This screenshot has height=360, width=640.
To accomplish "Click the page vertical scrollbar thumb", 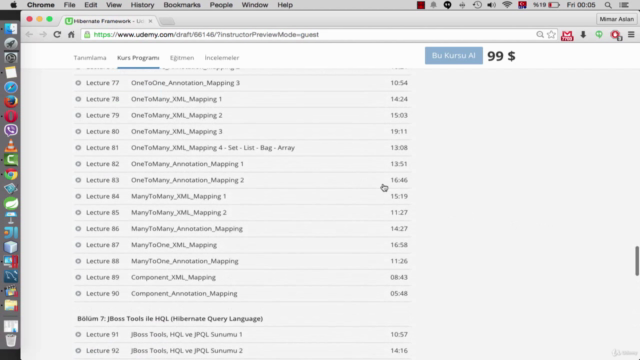I will pyautogui.click(x=636, y=261).
